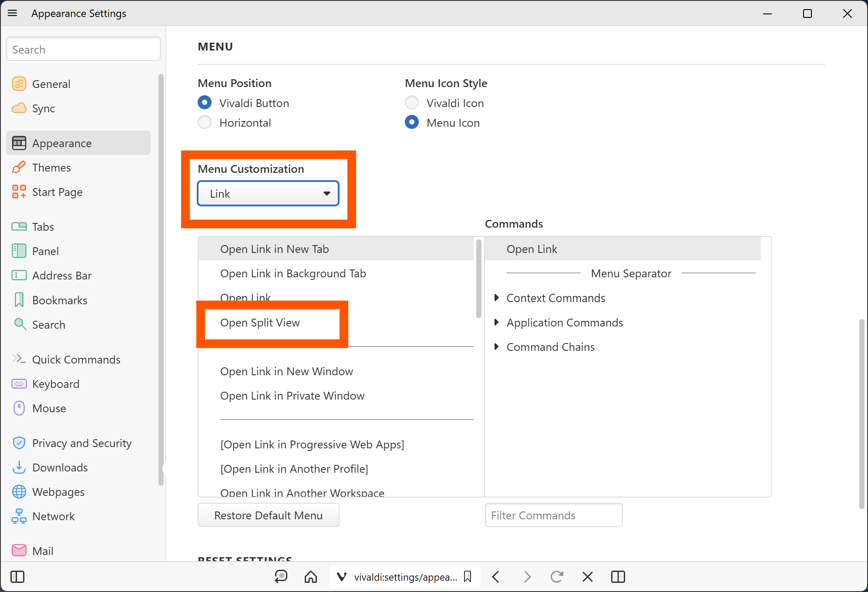Screen dimensions: 868x592
Task: Click the Search magnifier icon in sidebar
Action: 20,324
